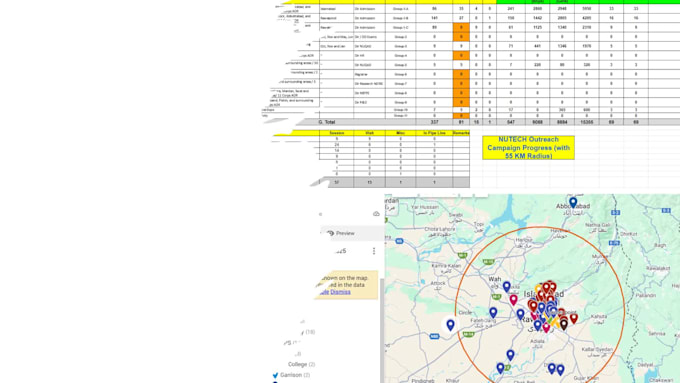Click the highlighted blue pin with white halo
Screen dimensions: 680x383
point(451,324)
